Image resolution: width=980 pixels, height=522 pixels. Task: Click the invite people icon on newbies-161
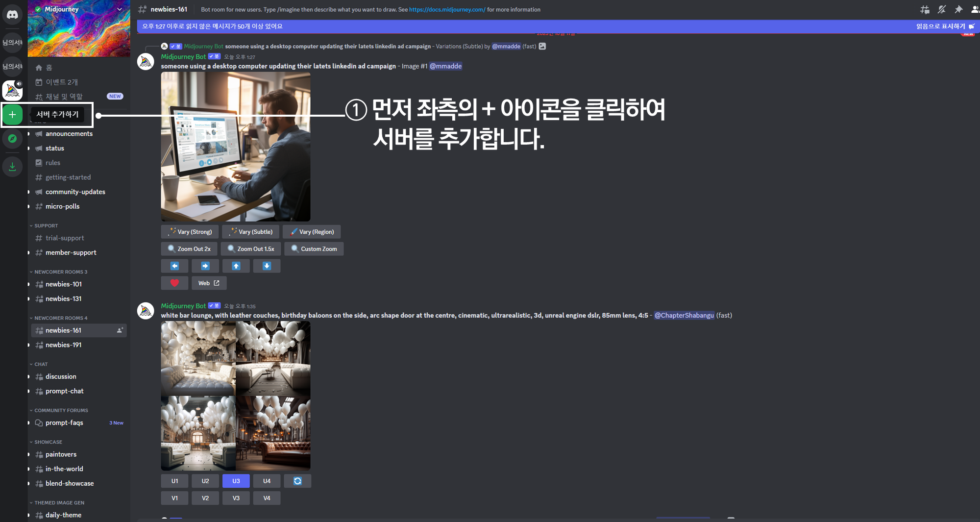[x=120, y=330]
